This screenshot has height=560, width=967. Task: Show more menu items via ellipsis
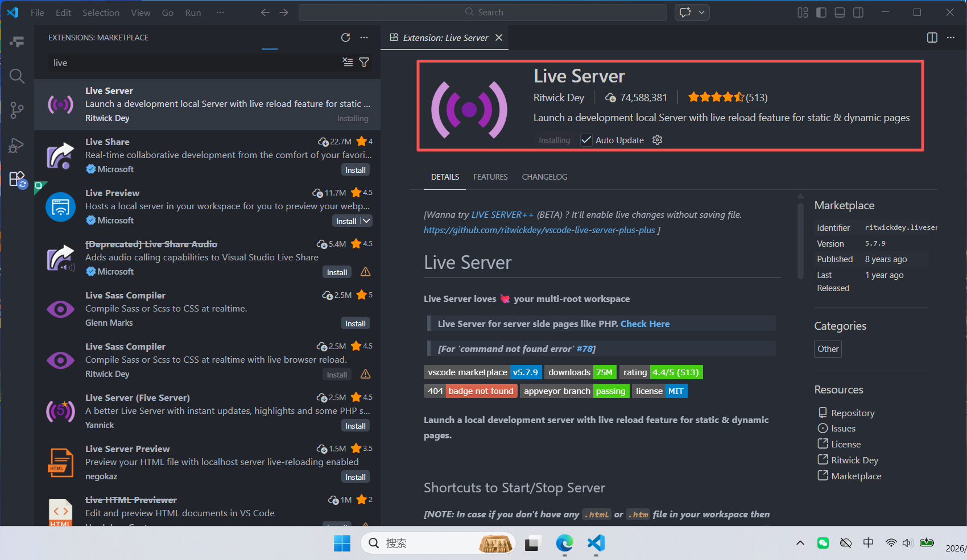tap(220, 13)
